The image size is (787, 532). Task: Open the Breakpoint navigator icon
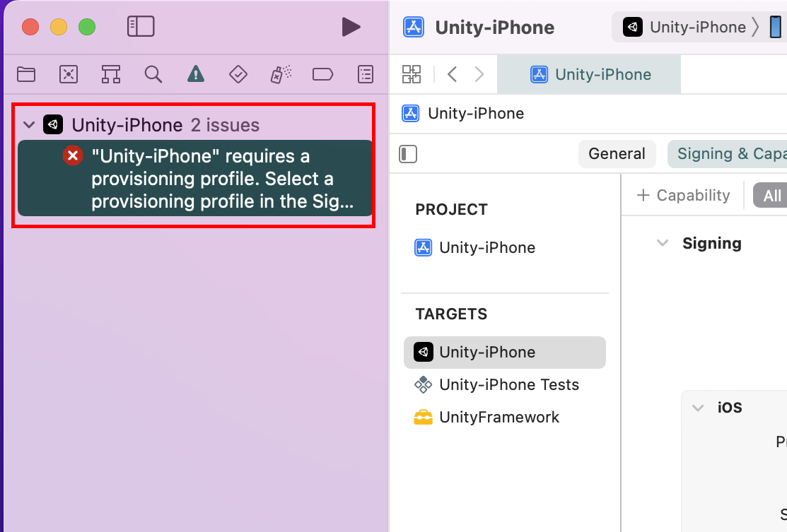pos(322,75)
